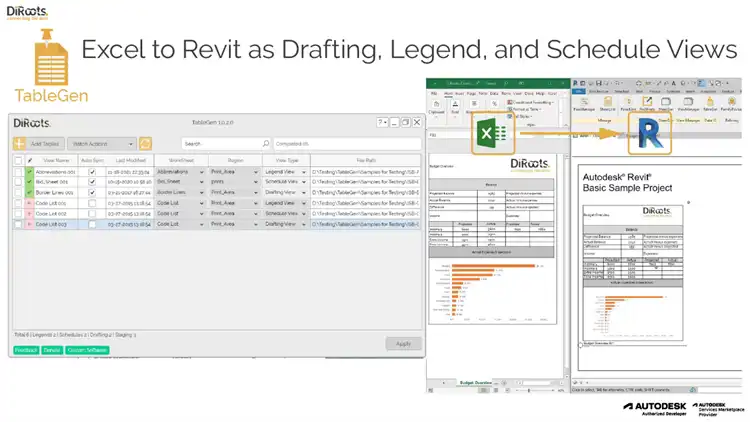750x422 pixels.
Task: Click the Apply button in TableGen
Action: pos(403,344)
